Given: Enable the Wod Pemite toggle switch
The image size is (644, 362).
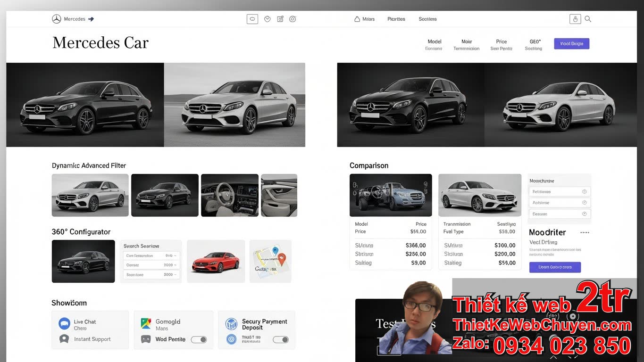Looking at the screenshot, I should coord(199,339).
